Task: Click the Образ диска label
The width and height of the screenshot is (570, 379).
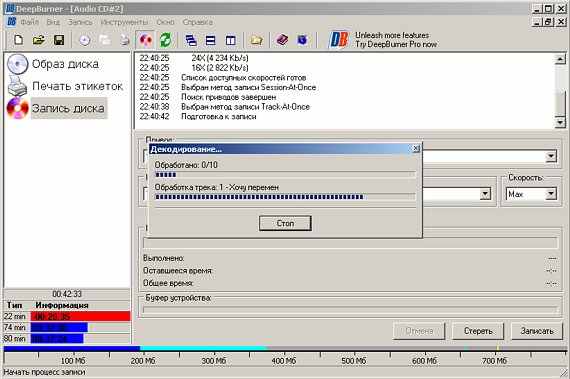Action: [x=65, y=64]
